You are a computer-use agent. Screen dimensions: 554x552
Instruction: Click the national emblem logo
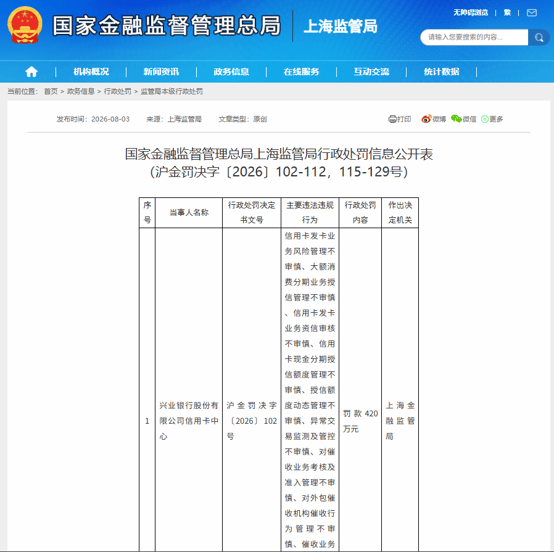click(x=25, y=25)
